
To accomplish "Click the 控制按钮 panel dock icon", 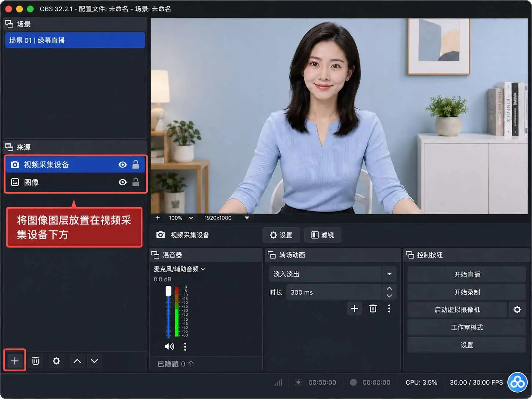I will pyautogui.click(x=410, y=255).
